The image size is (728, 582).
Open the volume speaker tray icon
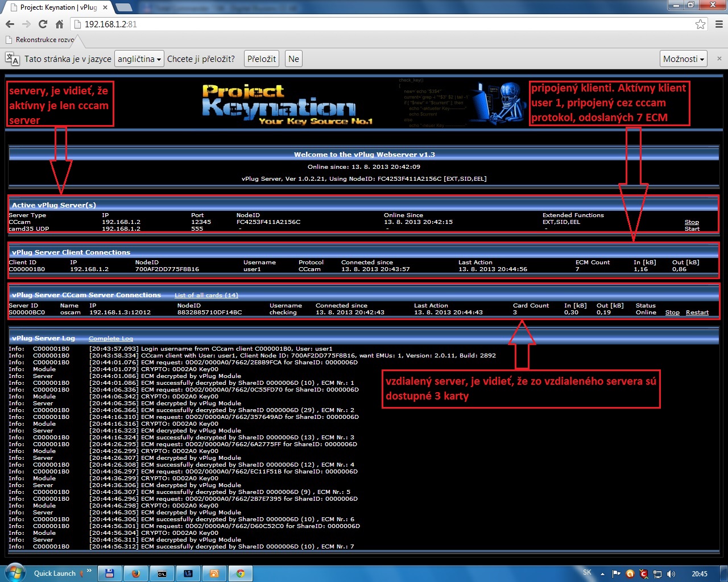coord(671,574)
